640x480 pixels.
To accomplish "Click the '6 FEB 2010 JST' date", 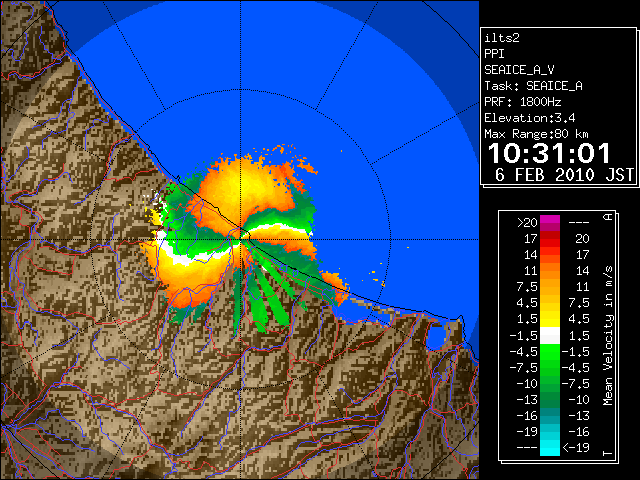I will point(564,175).
